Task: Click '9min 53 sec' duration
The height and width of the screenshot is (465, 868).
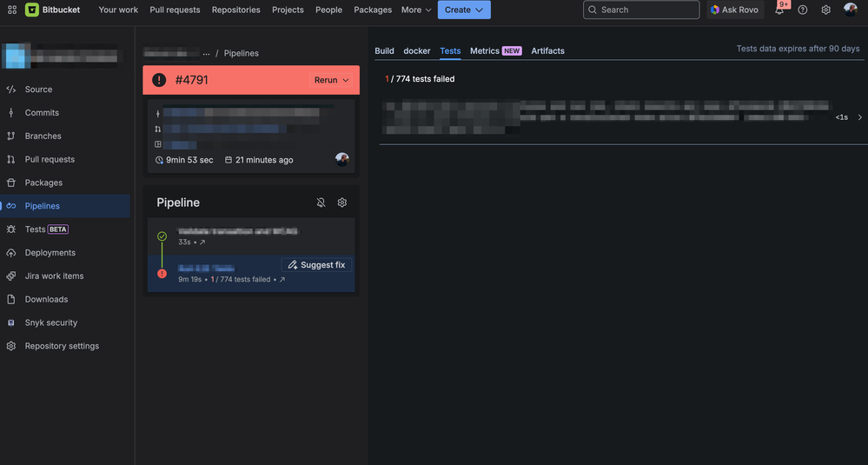Action: 189,160
